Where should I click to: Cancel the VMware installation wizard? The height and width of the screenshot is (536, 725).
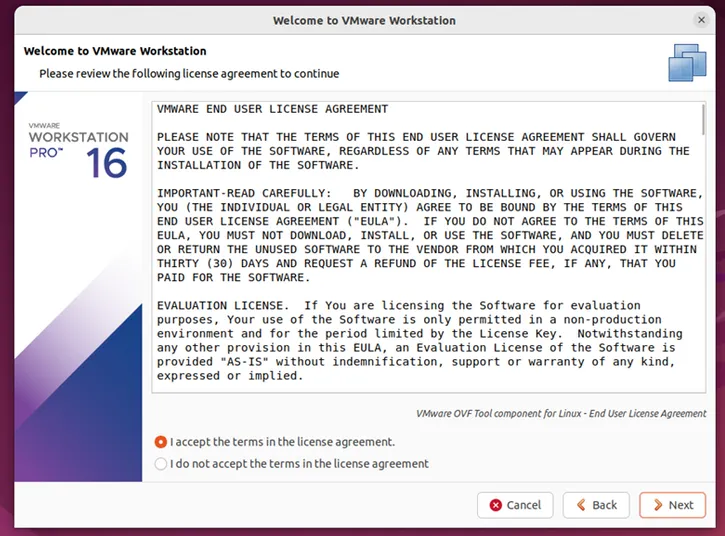pos(515,505)
